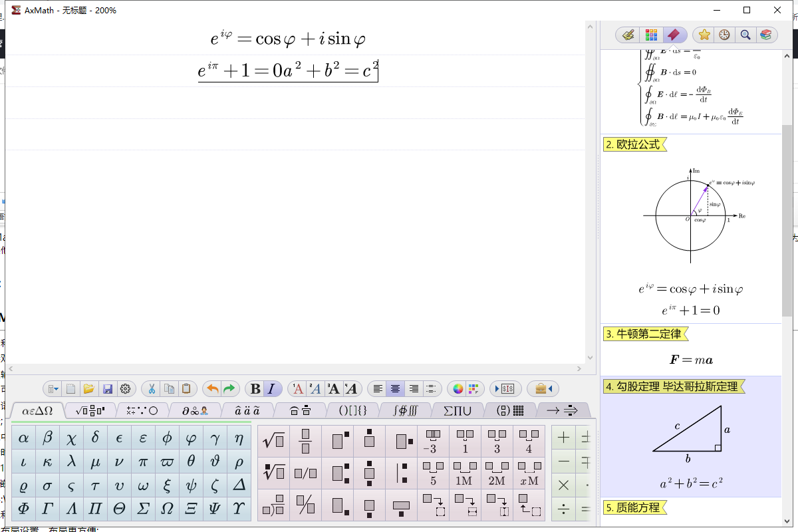The height and width of the screenshot is (532, 798).
Task: Insert Greek letter pi
Action: pos(144,462)
